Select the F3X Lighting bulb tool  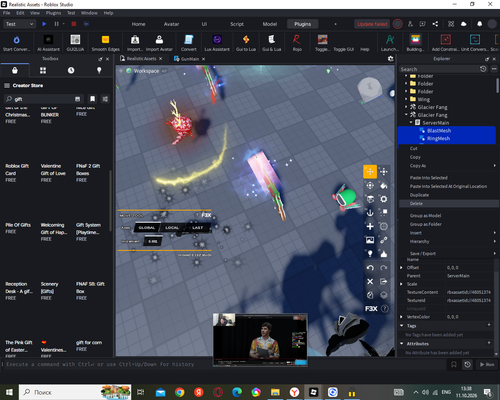[x=370, y=254]
